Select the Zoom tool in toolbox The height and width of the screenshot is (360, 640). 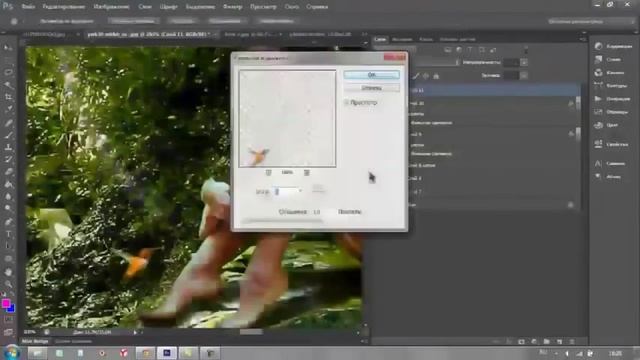[x=8, y=284]
